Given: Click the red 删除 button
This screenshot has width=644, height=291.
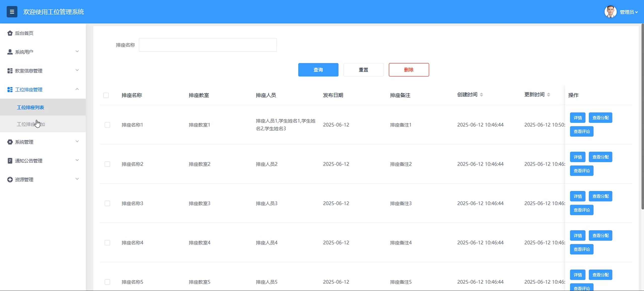Looking at the screenshot, I should [409, 70].
